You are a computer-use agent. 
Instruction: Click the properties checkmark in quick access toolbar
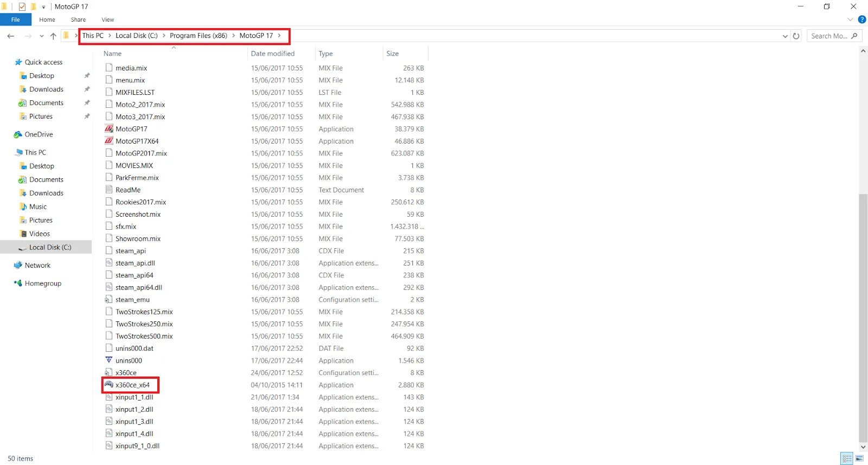pyautogui.click(x=22, y=7)
